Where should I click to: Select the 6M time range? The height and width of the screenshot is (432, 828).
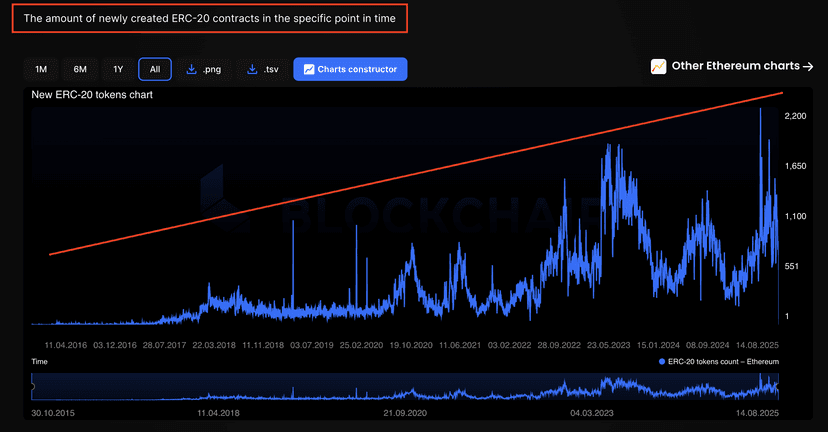click(x=80, y=69)
